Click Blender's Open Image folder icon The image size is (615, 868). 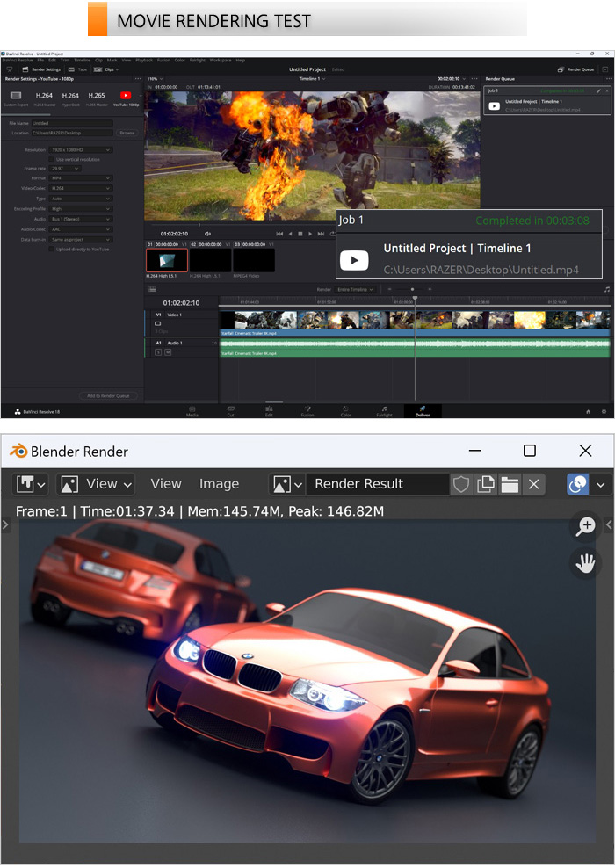(510, 484)
